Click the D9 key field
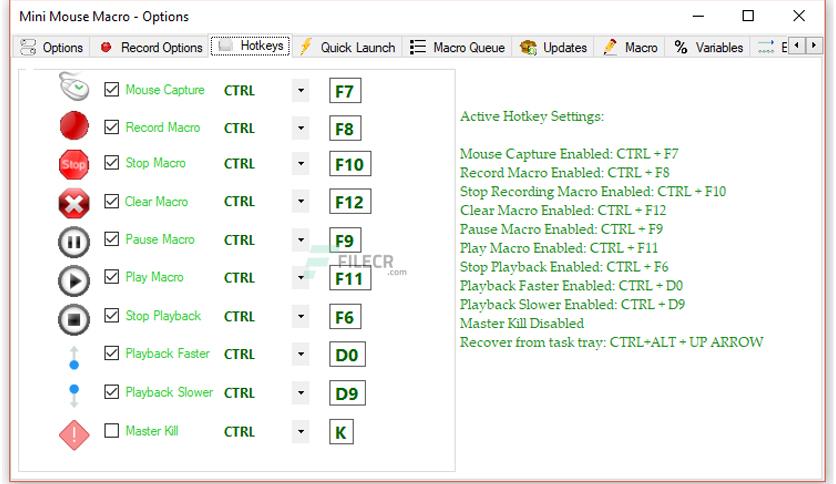This screenshot has height=484, width=836. pyautogui.click(x=347, y=393)
